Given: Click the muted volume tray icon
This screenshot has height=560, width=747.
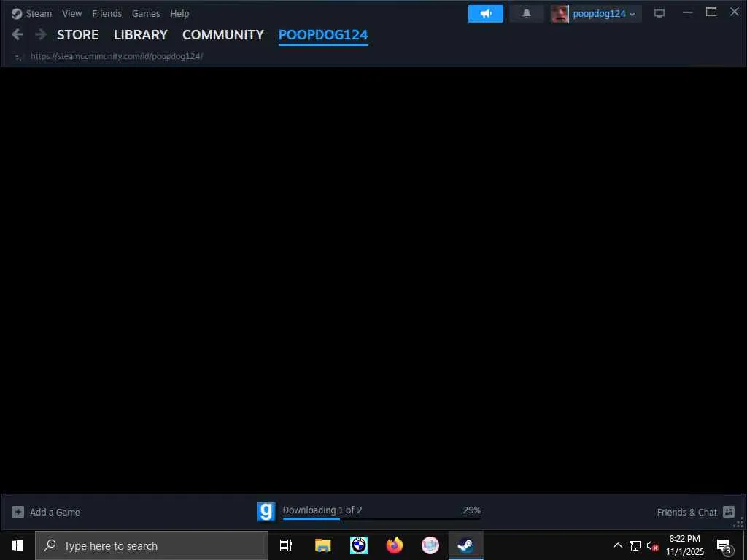Looking at the screenshot, I should coord(652,545).
